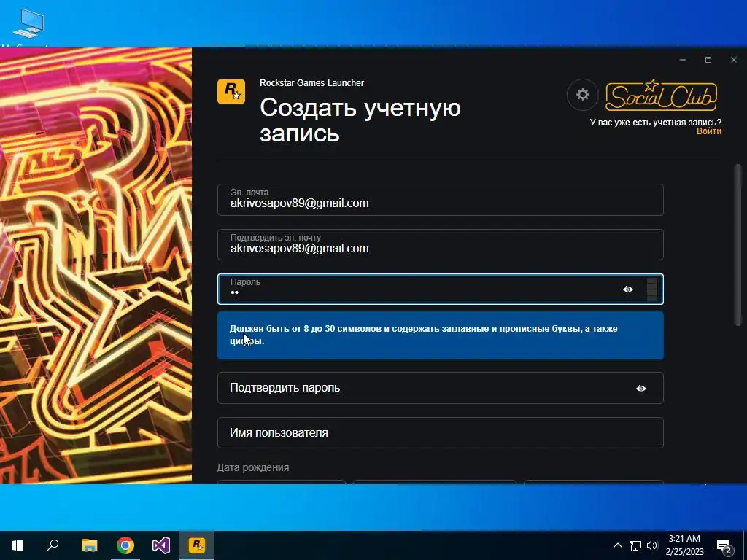747x560 pixels.
Task: Minimize the Rockstar launcher window
Action: click(683, 60)
